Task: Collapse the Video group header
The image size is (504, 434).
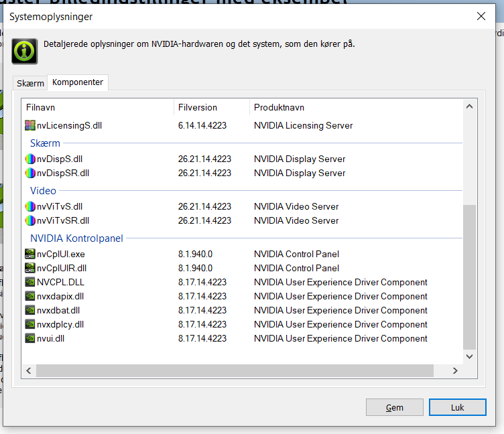Action: coord(43,191)
